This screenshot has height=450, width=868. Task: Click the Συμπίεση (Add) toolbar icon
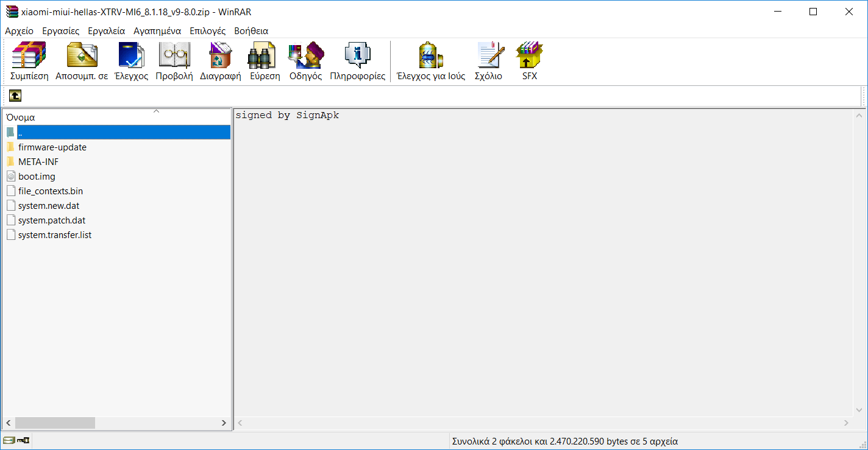(29, 55)
